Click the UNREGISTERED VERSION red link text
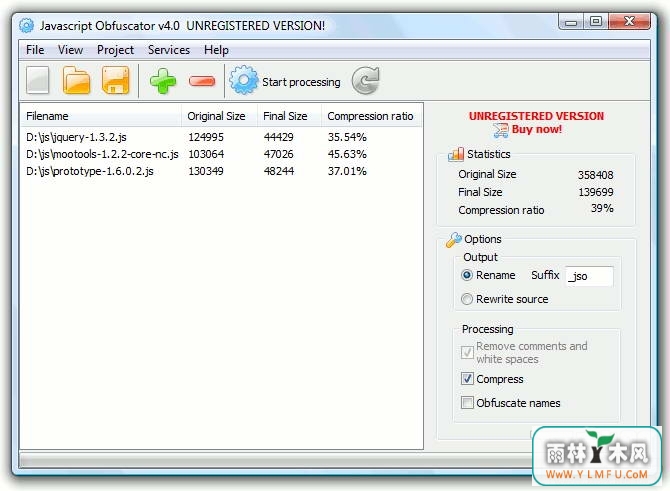This screenshot has height=491, width=670. (536, 116)
